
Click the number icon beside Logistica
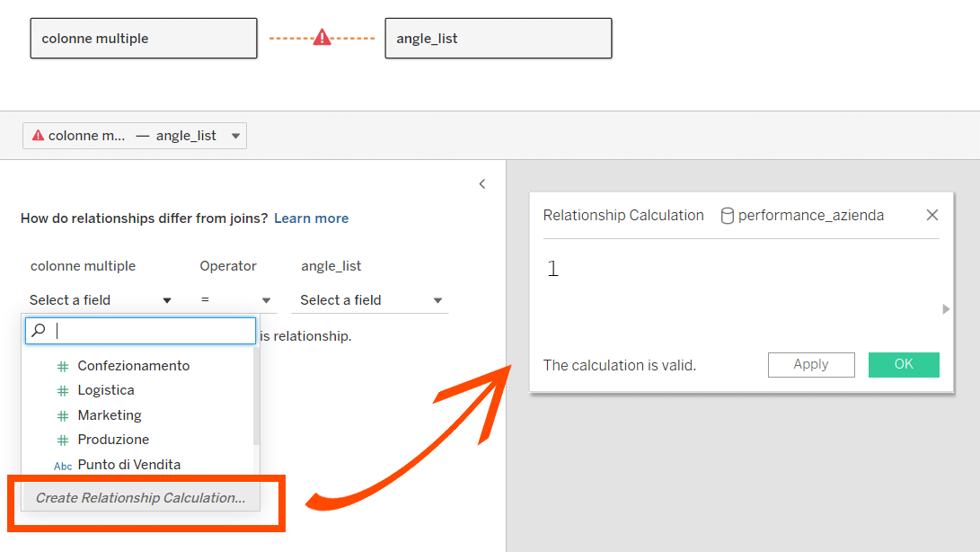[x=63, y=391]
